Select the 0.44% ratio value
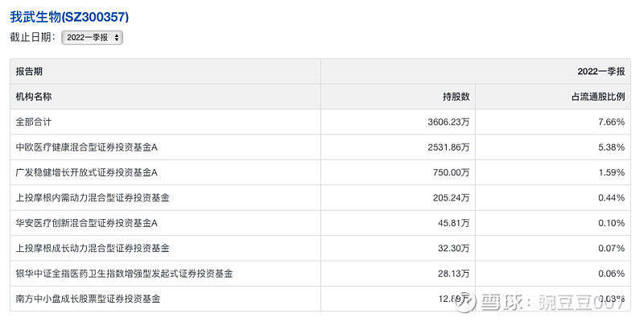This screenshot has height=322, width=644. (612, 198)
